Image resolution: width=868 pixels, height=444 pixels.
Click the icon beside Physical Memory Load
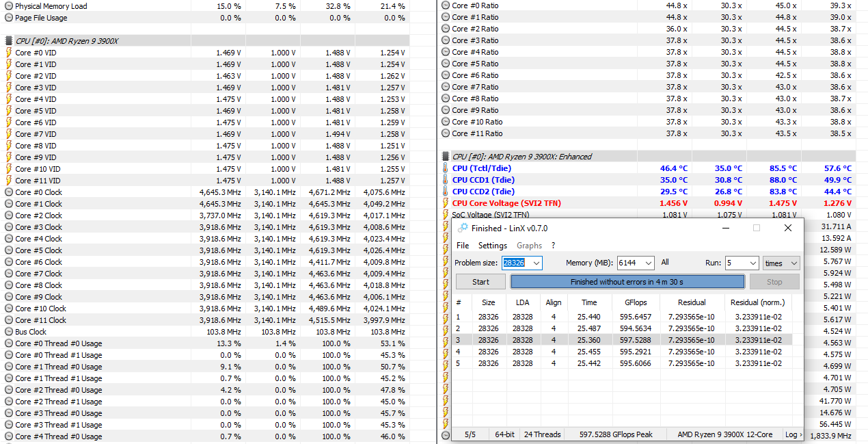pyautogui.click(x=8, y=6)
